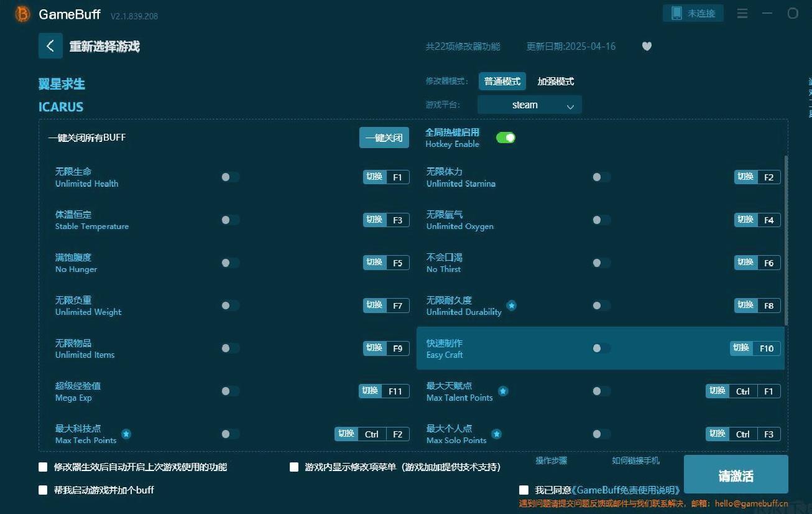
Task: Click the F2 hotkey field for Max Tech Points
Action: click(x=398, y=434)
